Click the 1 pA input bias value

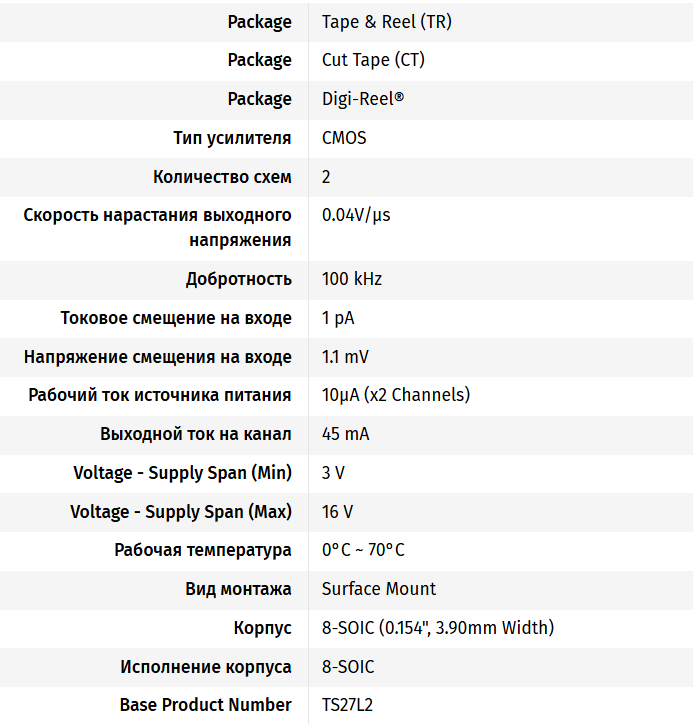(x=338, y=318)
